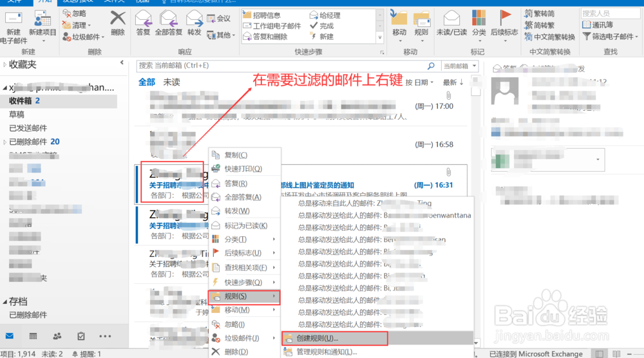
Task: Open the Address Book (通讯簿)
Action: [598, 25]
